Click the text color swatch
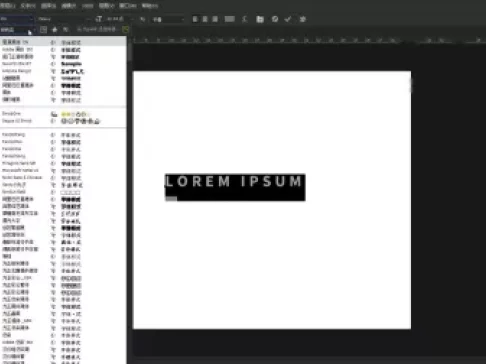 (x=230, y=19)
